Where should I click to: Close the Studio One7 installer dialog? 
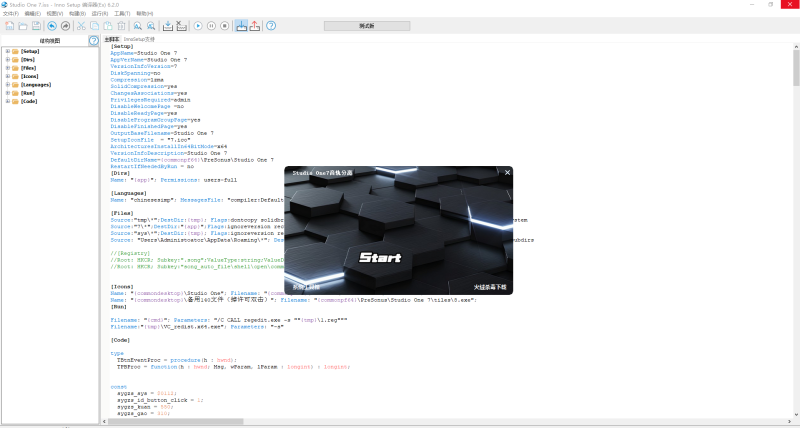pos(507,172)
